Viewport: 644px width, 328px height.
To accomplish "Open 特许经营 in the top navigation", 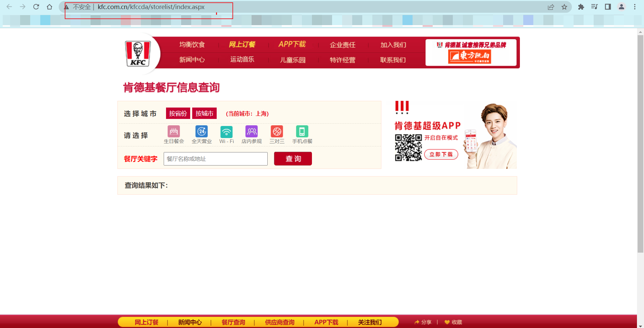I will 342,60.
